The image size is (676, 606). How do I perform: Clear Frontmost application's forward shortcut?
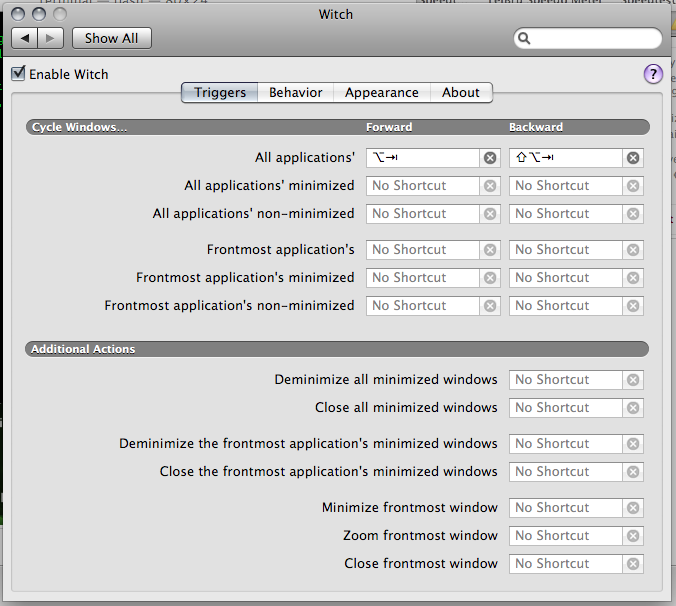click(x=490, y=250)
